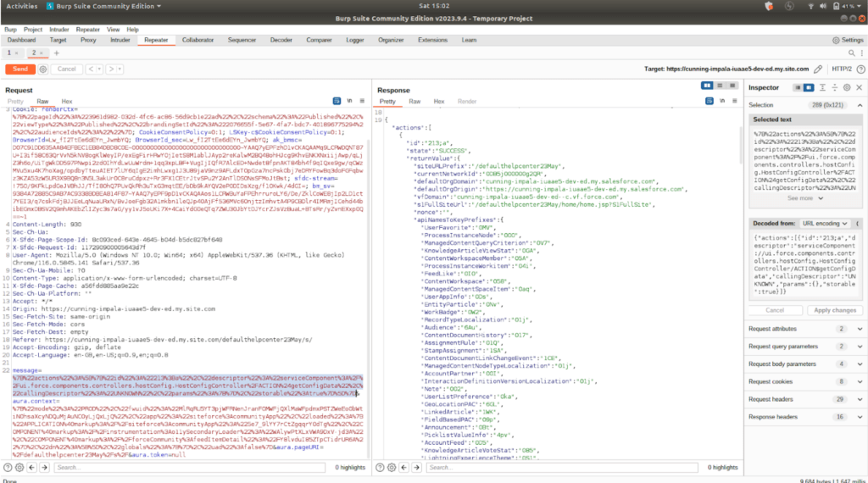Go to previous request search match
868x483 pixels.
(x=31, y=468)
